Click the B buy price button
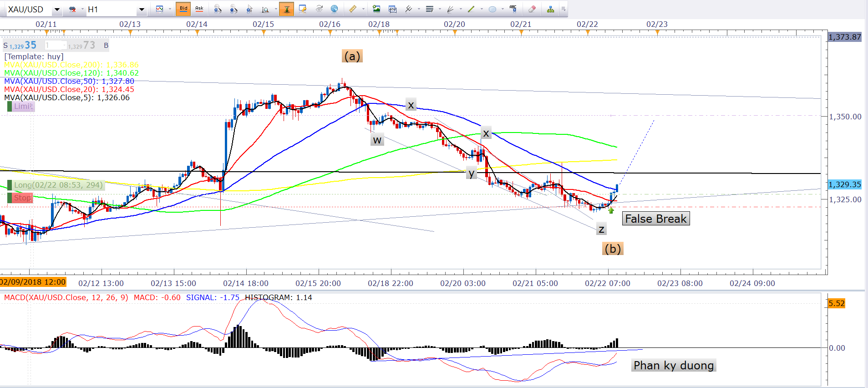The image size is (868, 388). [106, 46]
